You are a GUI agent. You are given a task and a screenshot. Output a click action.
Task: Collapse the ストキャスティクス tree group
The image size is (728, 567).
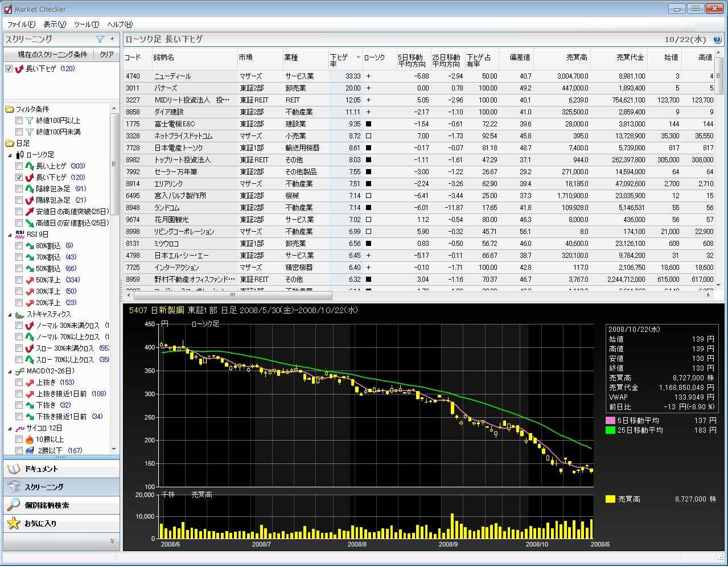10,314
